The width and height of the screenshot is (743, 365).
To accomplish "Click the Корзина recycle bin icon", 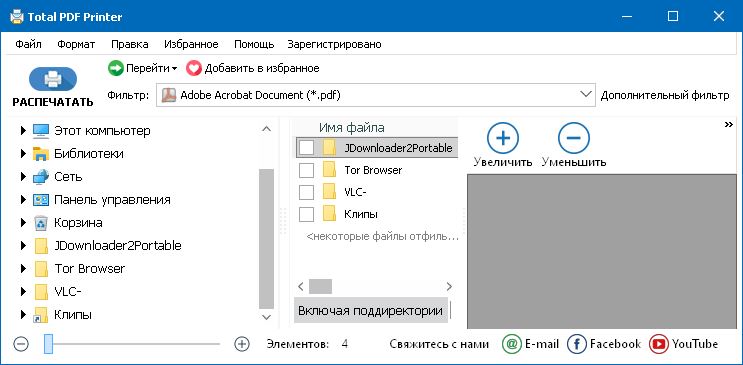I will (41, 223).
